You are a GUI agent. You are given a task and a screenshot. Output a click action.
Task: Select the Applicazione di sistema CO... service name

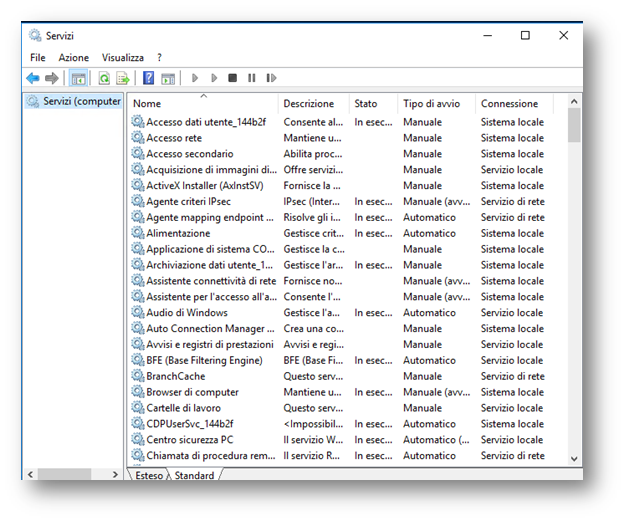pyautogui.click(x=210, y=249)
